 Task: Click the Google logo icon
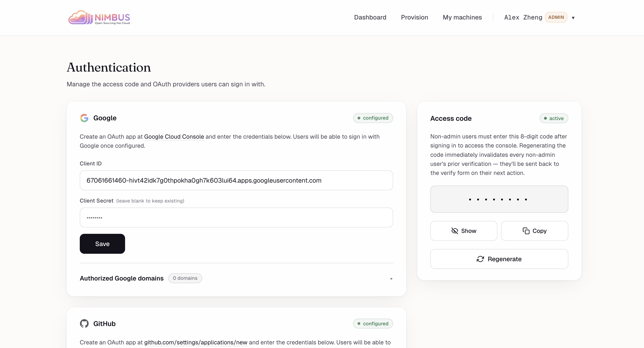(x=84, y=118)
